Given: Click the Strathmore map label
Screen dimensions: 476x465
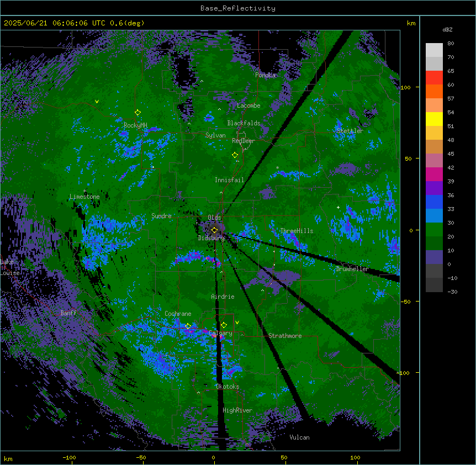Looking at the screenshot, I should (x=285, y=336).
